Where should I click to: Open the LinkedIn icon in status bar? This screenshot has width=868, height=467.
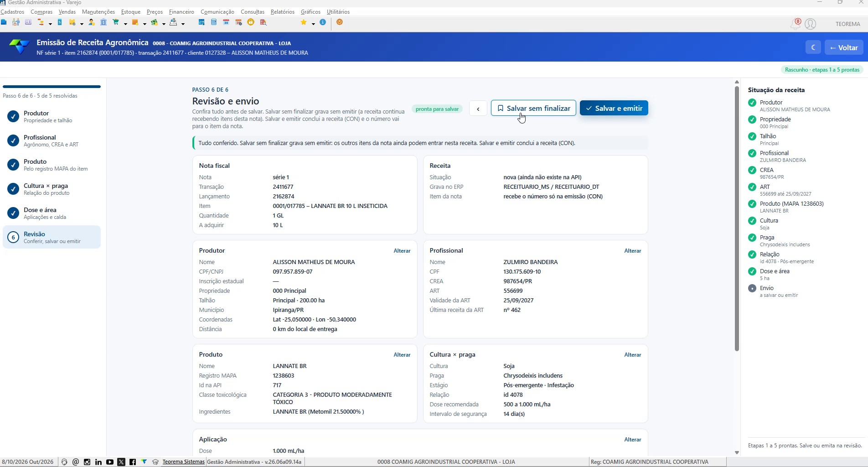pyautogui.click(x=98, y=462)
